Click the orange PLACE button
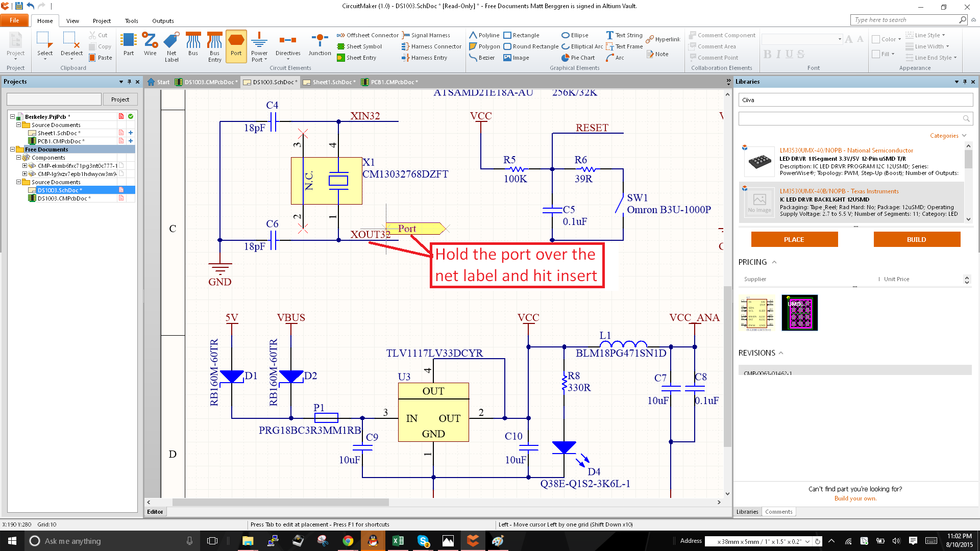Screen dimensions: 980x551 pos(794,239)
